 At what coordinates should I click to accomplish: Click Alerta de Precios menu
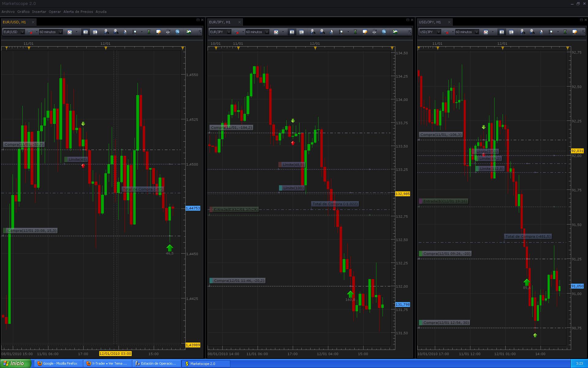pyautogui.click(x=78, y=12)
